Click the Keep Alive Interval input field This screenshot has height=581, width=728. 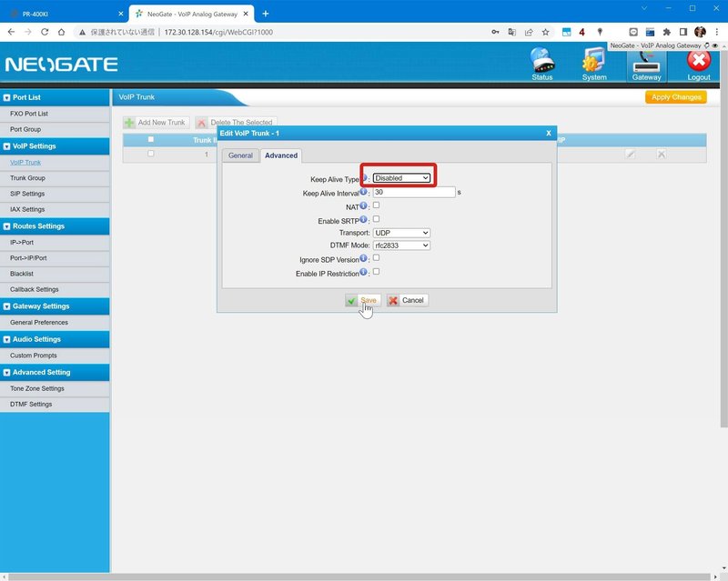coord(414,192)
